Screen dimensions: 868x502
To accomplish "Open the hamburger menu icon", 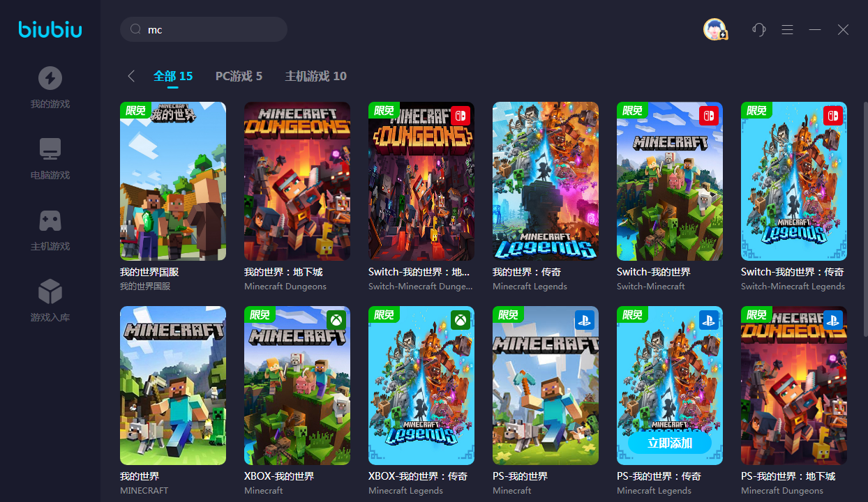I will click(x=788, y=29).
